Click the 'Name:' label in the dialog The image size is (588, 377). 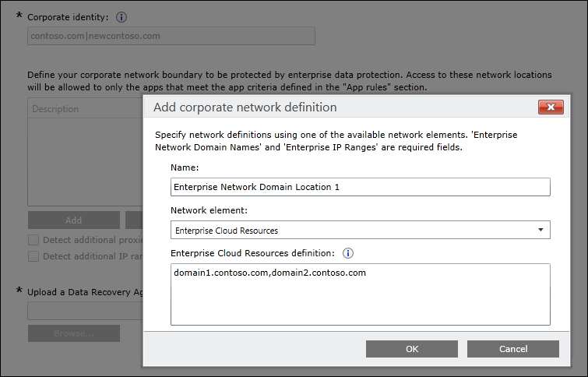[x=184, y=167]
